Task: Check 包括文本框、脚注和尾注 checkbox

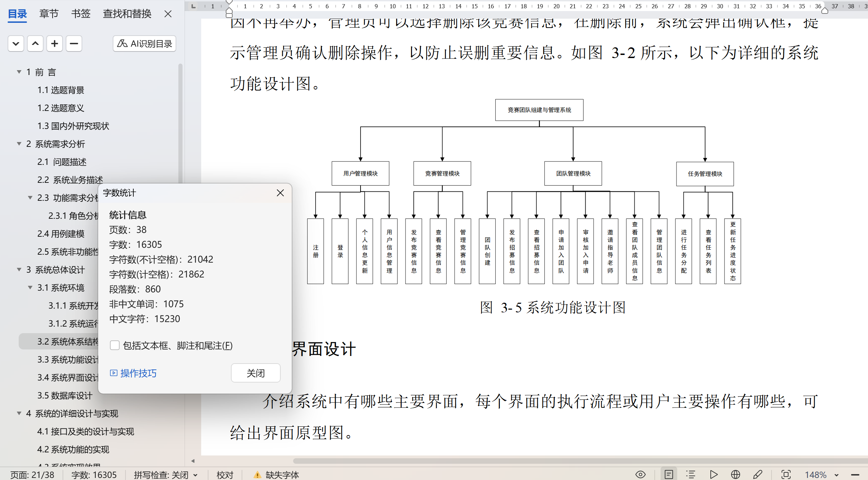Action: pyautogui.click(x=115, y=345)
